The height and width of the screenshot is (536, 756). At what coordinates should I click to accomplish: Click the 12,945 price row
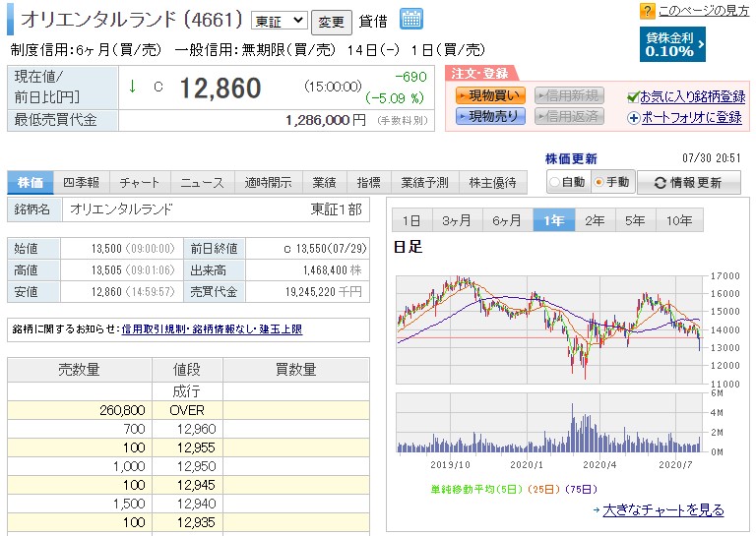189,485
